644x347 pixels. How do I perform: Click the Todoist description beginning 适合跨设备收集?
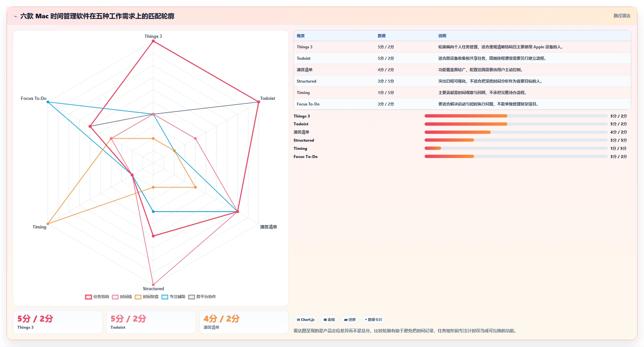point(493,58)
